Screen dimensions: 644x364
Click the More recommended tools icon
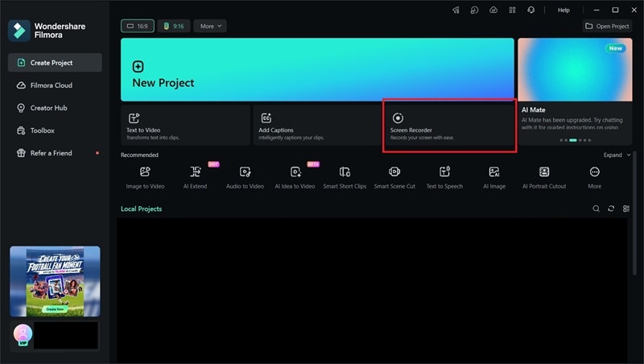coord(594,172)
